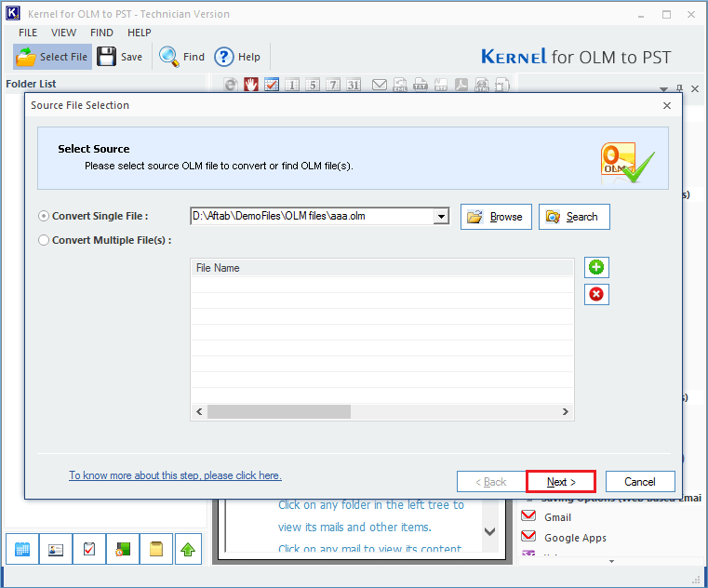Screen dimensions: 708x588
Task: Click the Find magnifier icon
Action: click(x=169, y=57)
